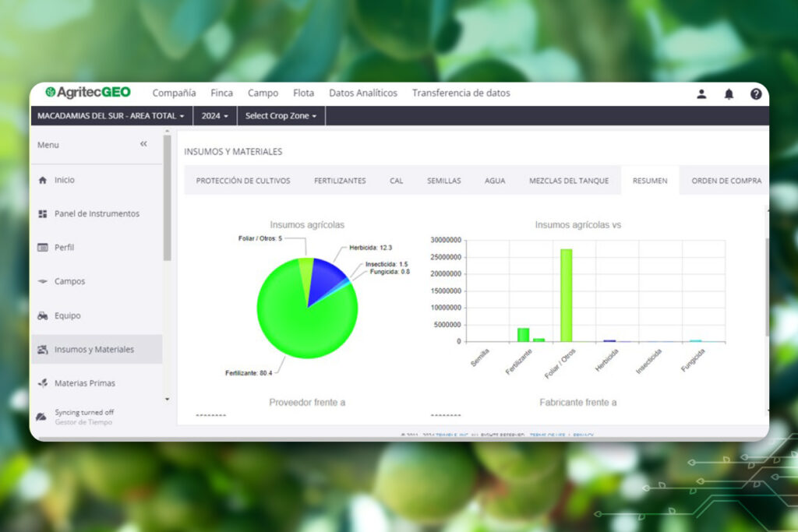
Task: Open the 2024 year dropdown
Action: point(215,115)
